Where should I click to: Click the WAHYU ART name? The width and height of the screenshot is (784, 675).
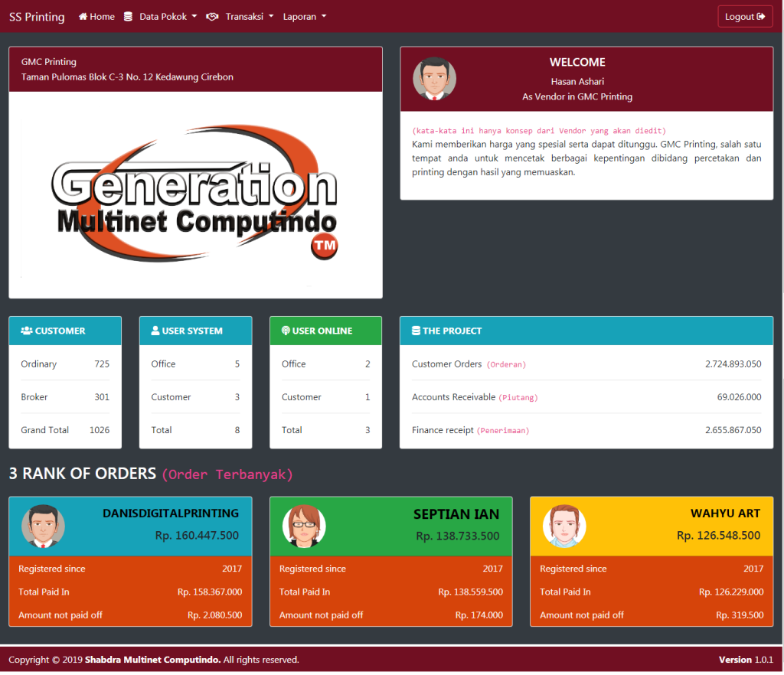click(x=725, y=513)
